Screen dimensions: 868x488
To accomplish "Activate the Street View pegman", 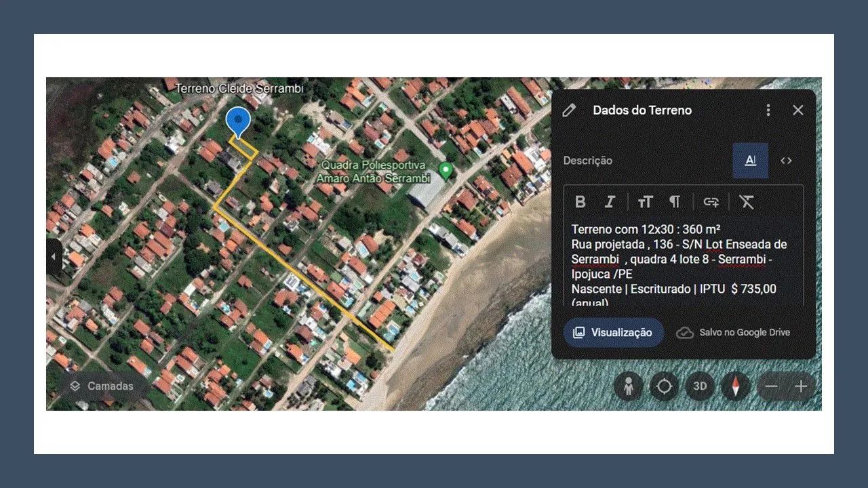I will (x=629, y=386).
